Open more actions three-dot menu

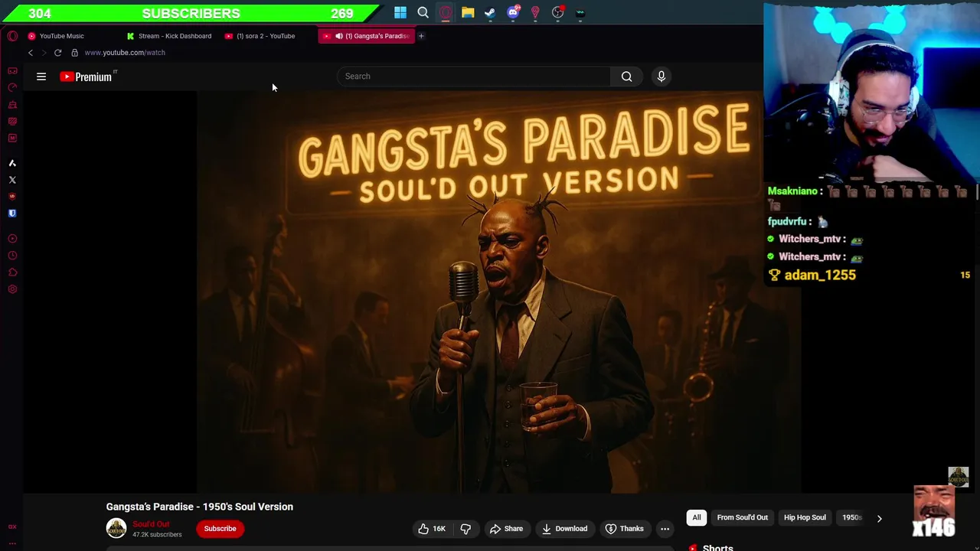point(665,529)
